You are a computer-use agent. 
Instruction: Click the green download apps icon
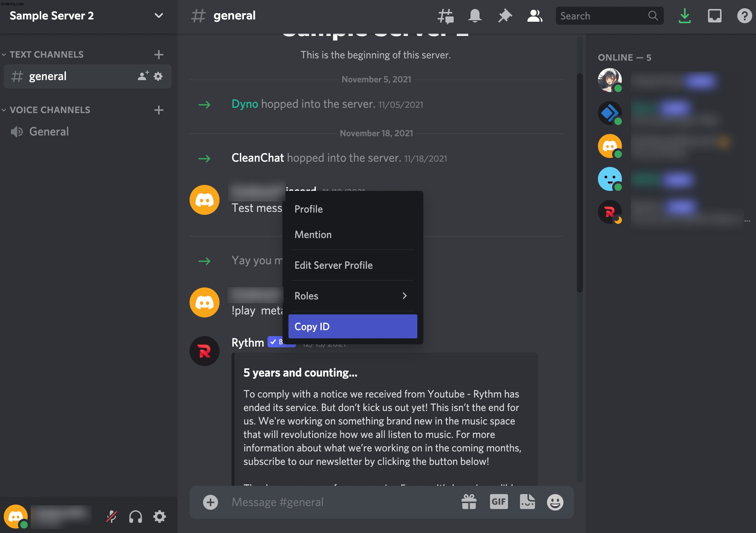pos(685,16)
